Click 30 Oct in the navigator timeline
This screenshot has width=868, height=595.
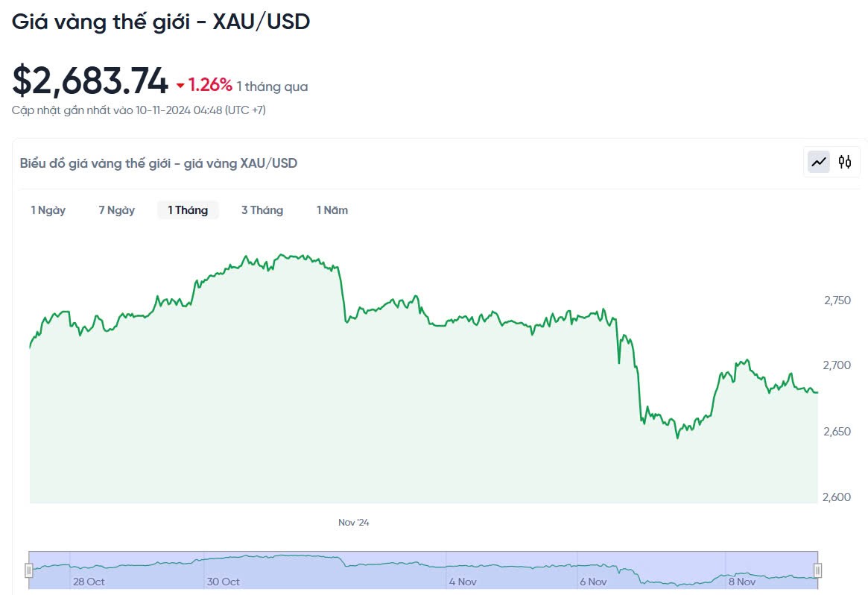224,582
